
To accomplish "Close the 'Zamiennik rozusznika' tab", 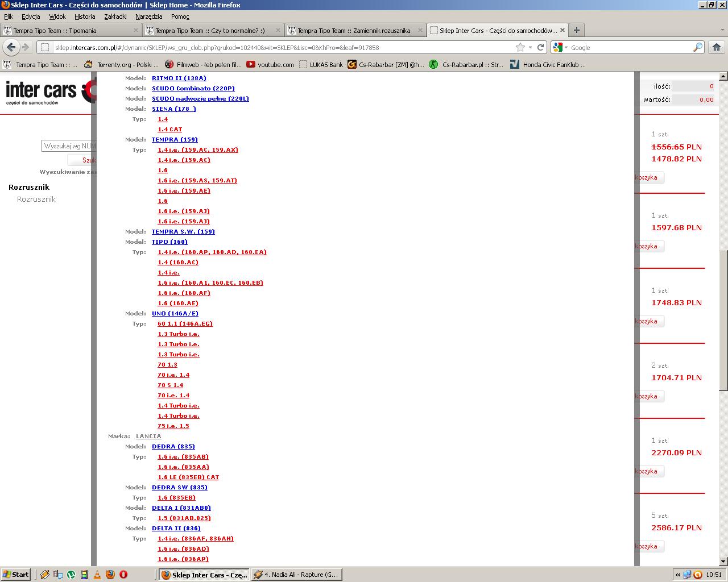I will coord(420,30).
